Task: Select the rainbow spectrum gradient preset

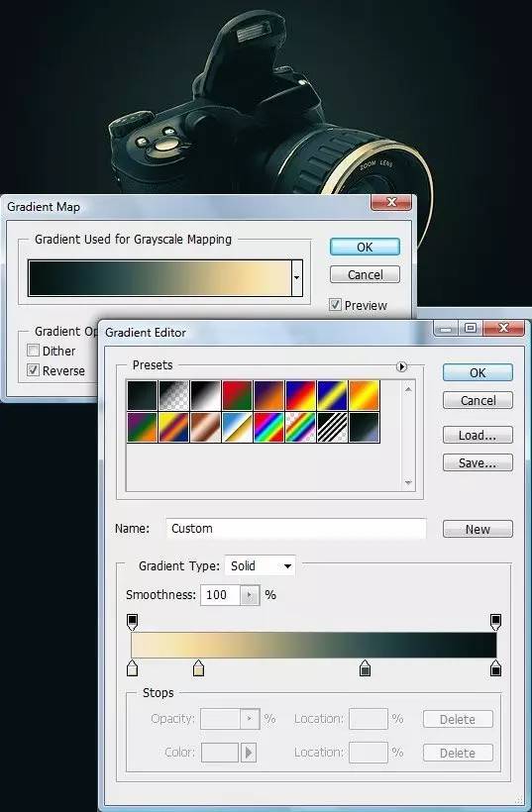Action: tap(268, 427)
